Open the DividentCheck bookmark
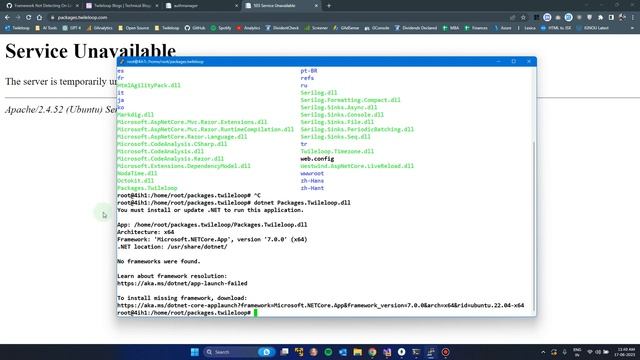 coord(282,28)
